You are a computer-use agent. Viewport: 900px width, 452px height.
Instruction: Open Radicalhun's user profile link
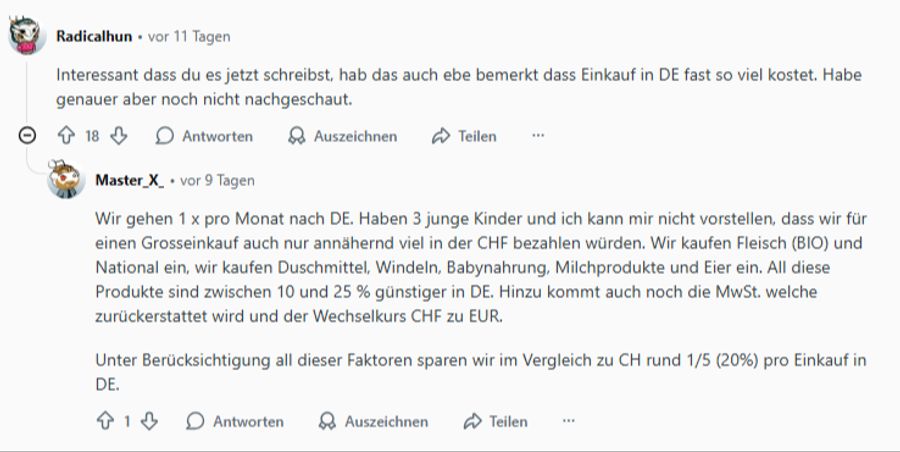pyautogui.click(x=94, y=36)
